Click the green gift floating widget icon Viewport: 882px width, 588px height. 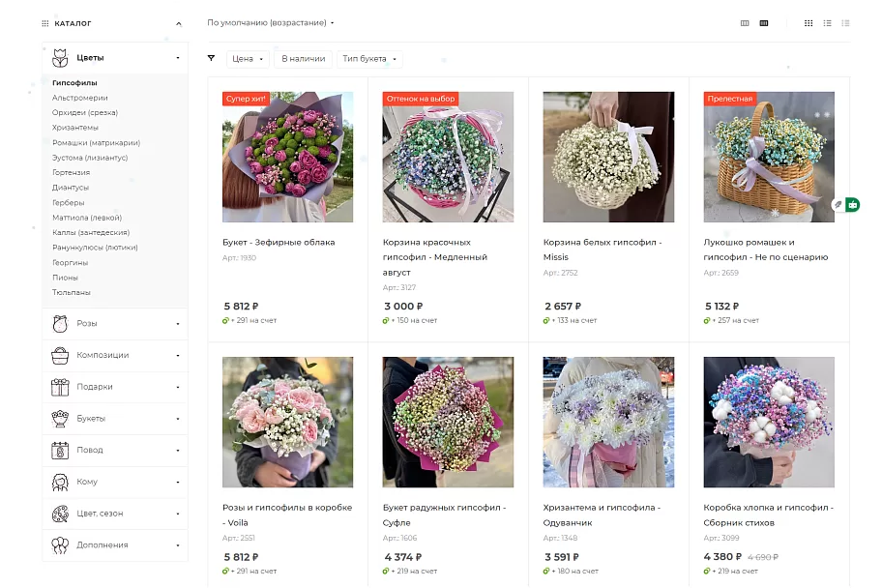[x=853, y=205]
